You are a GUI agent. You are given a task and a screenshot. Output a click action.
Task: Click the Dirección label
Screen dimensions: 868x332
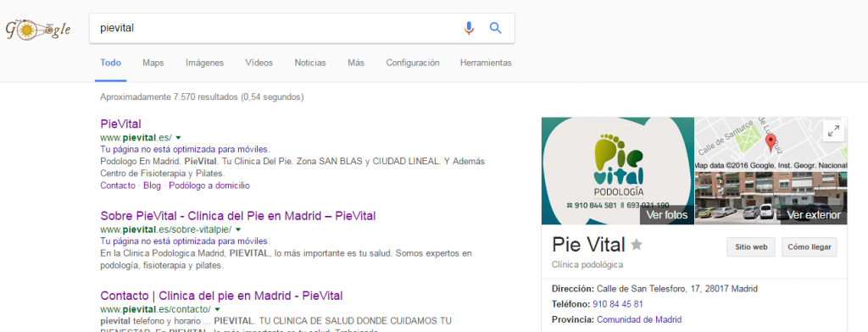coord(573,289)
